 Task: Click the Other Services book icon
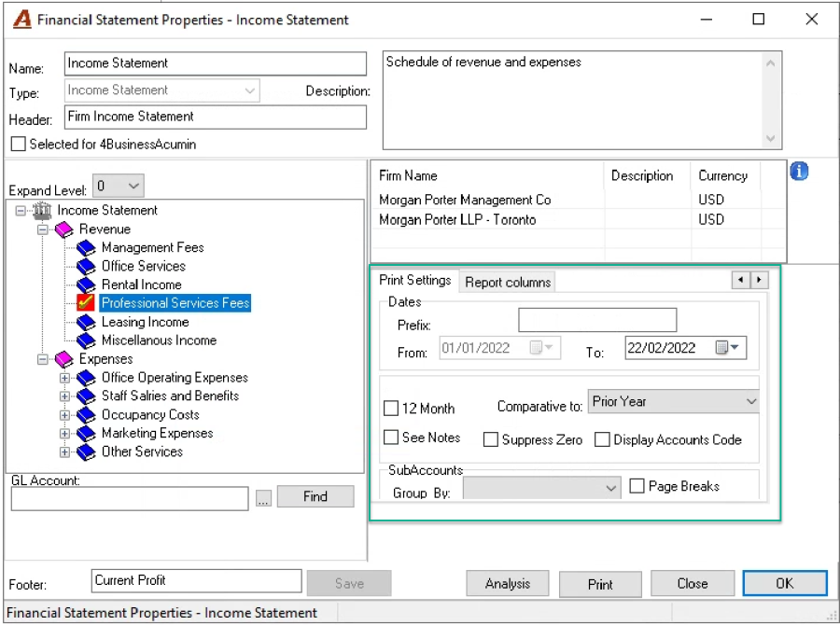[86, 452]
